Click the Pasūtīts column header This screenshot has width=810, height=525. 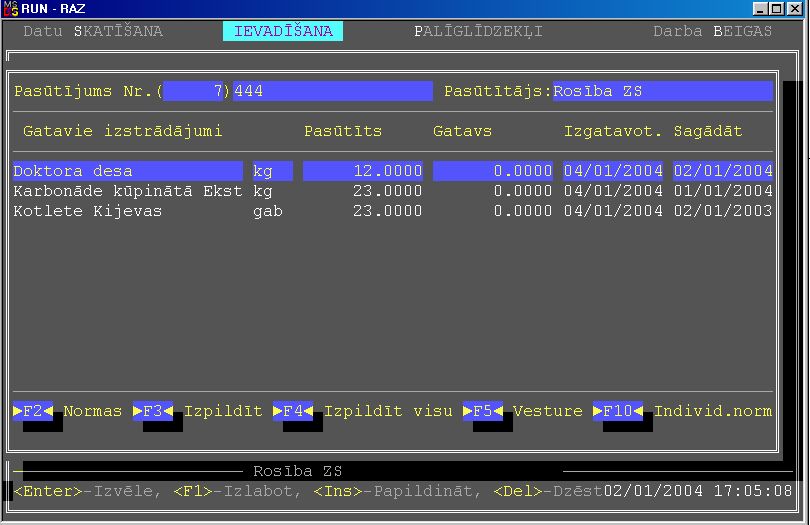coord(343,131)
